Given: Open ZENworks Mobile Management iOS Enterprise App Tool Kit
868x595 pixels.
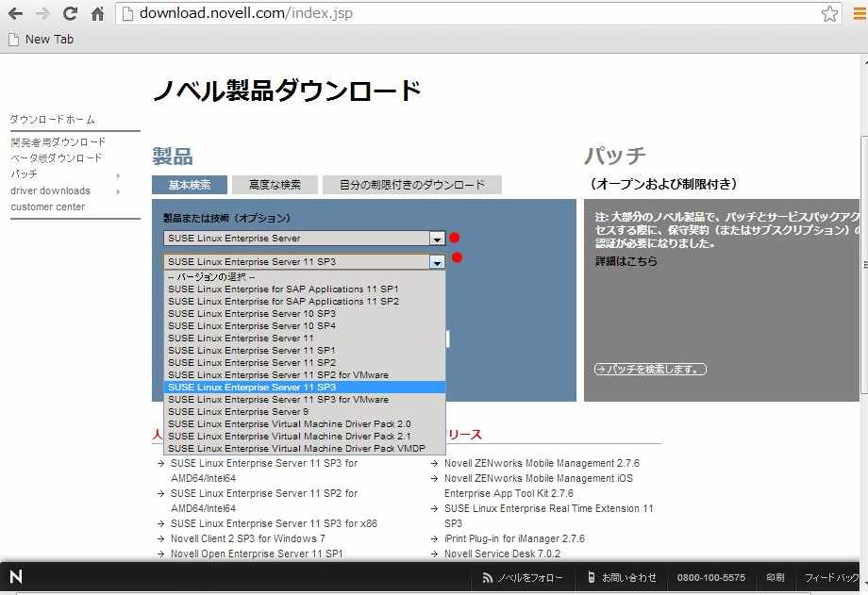Looking at the screenshot, I should tap(538, 486).
